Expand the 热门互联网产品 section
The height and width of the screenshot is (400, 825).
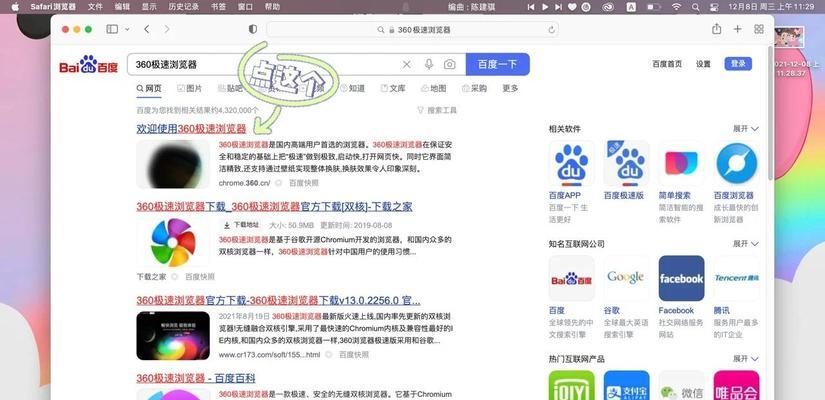746,359
